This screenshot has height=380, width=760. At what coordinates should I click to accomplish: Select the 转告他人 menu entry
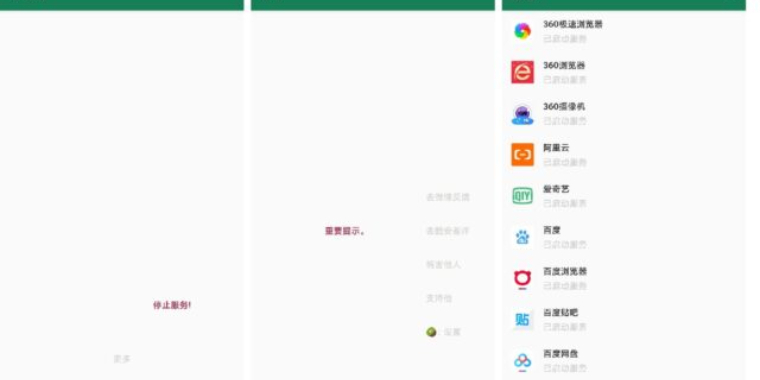[x=443, y=265]
